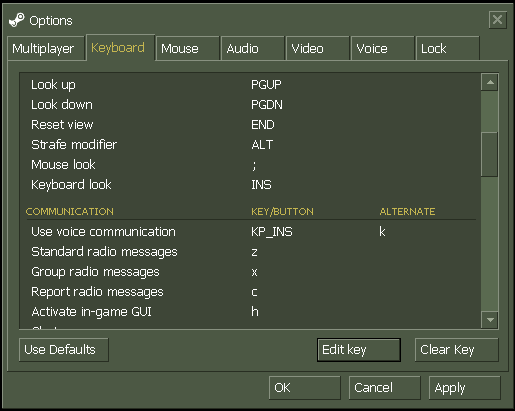This screenshot has height=411, width=515.
Task: Close the Options dialog with X button
Action: pyautogui.click(x=497, y=20)
